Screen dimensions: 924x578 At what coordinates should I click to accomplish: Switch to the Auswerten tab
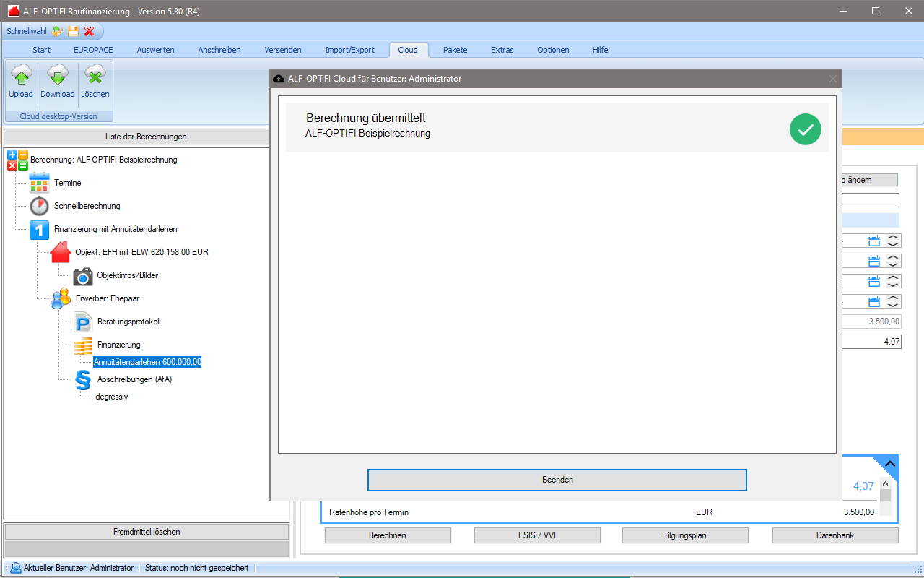155,50
